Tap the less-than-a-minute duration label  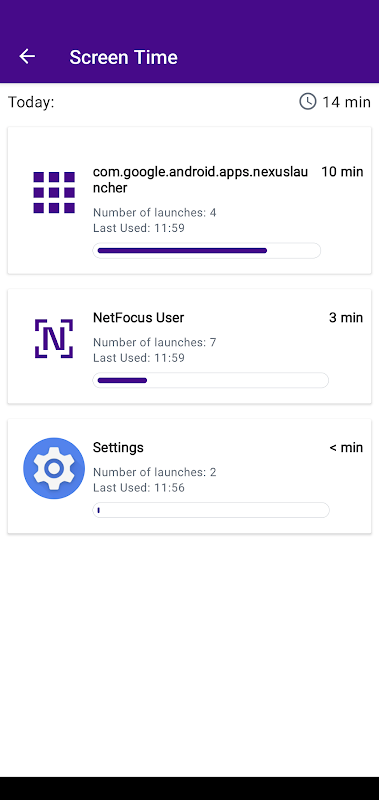click(346, 448)
